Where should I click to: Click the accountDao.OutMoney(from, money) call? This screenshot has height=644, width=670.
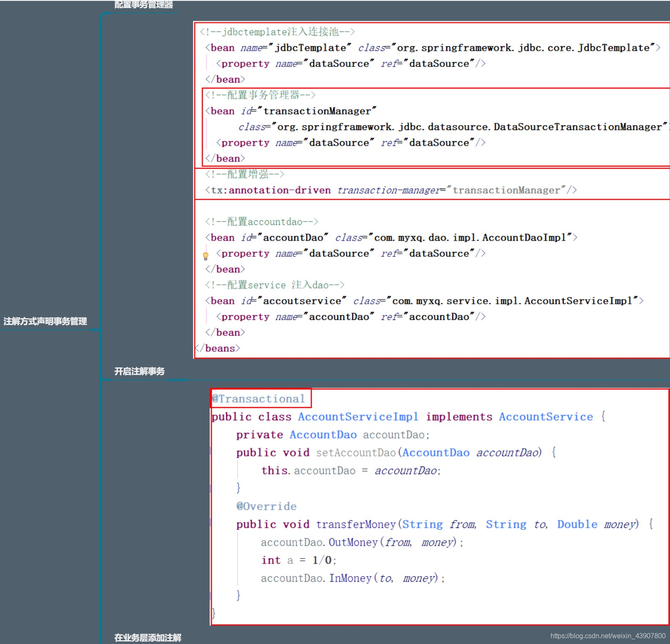point(362,542)
